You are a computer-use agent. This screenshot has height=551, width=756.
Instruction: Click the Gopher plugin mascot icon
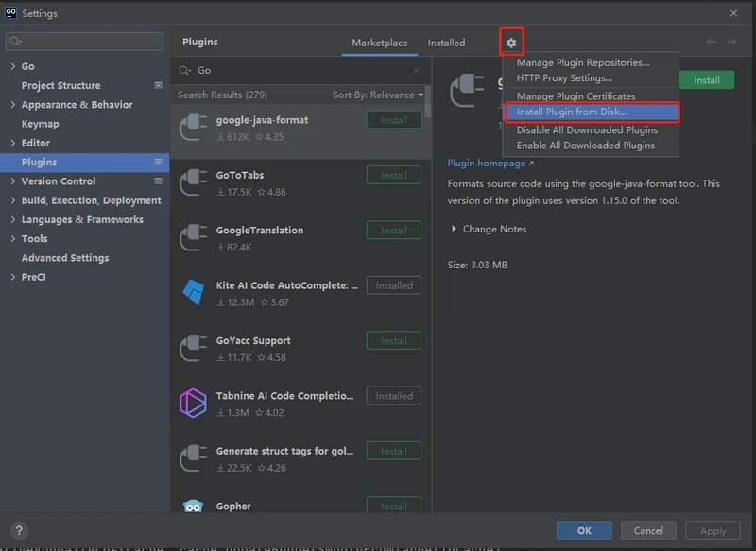coord(194,507)
